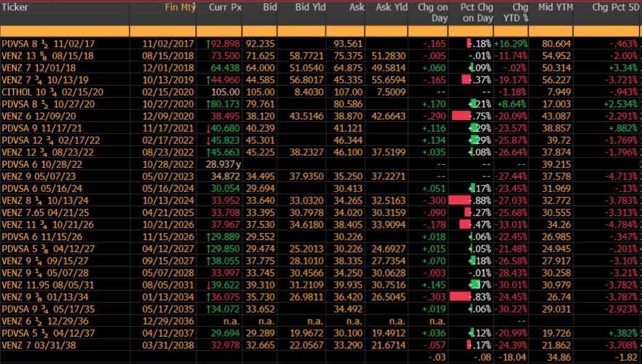Open the PDVSA 6 11/15/26 ticker
642x364 pixels.
[x=41, y=237]
